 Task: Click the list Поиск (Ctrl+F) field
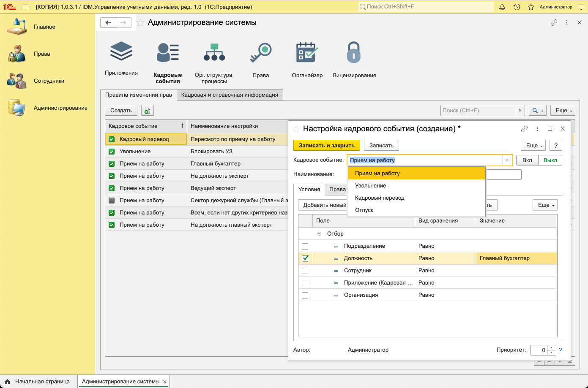point(478,110)
